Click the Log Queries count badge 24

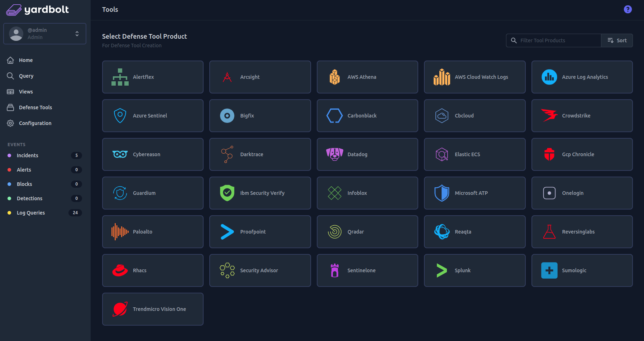point(75,213)
